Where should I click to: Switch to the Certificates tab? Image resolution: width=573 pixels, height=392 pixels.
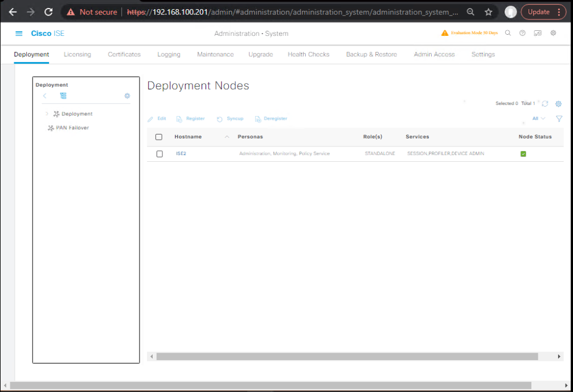click(x=124, y=54)
